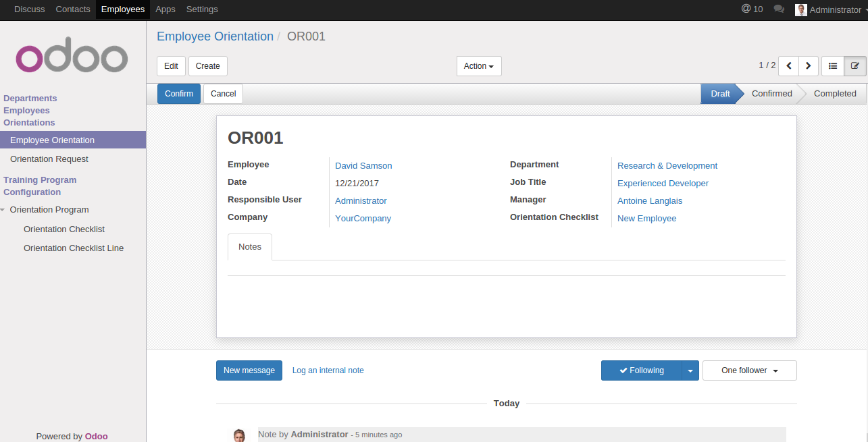Open the Experienced Developer job link
This screenshot has height=442, width=868.
point(663,184)
